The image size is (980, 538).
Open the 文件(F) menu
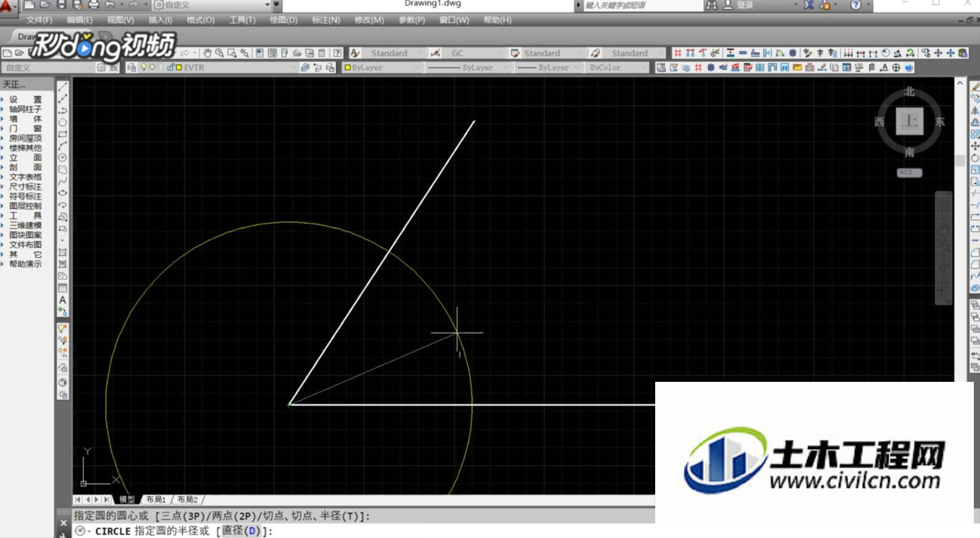tap(39, 20)
